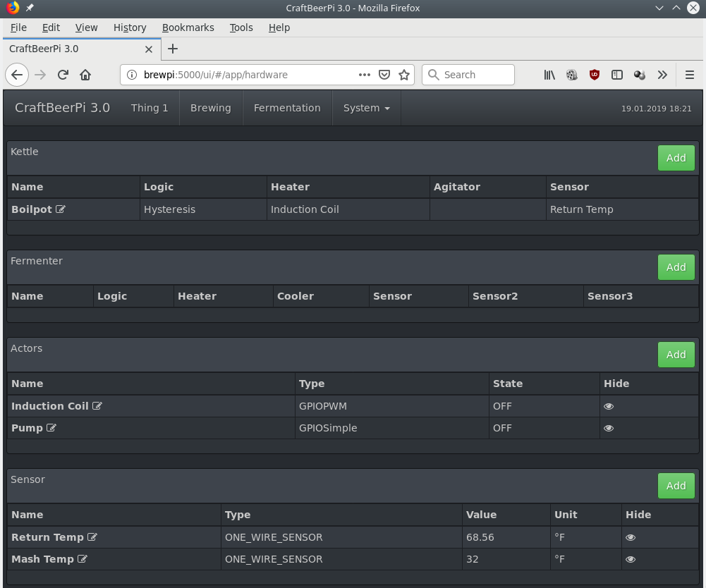The height and width of the screenshot is (588, 706).
Task: Open the uBlock Origin extension
Action: pyautogui.click(x=595, y=75)
